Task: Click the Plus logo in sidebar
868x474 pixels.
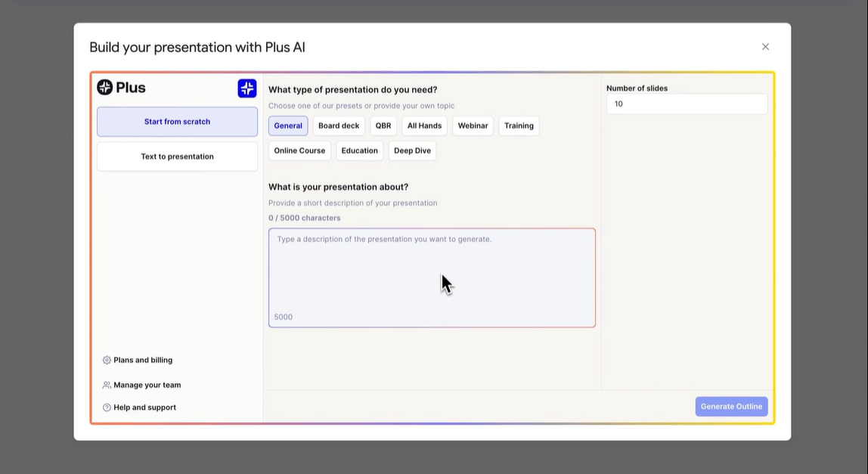Action: coord(121,88)
